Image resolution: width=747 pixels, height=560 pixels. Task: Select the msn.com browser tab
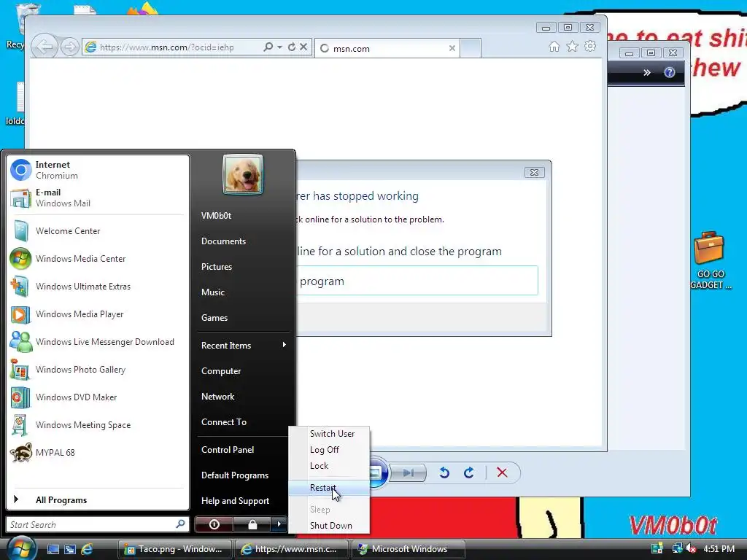pos(387,48)
